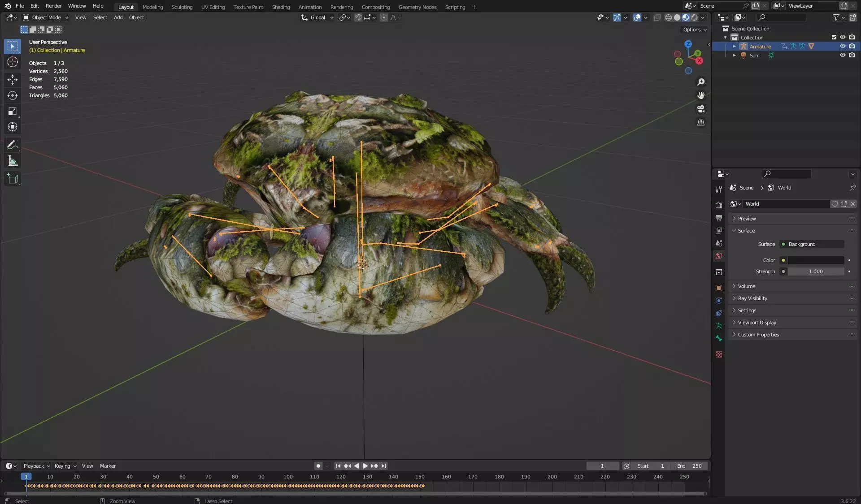The image size is (861, 504).
Task: Select the Select Box tool
Action: pyautogui.click(x=13, y=46)
